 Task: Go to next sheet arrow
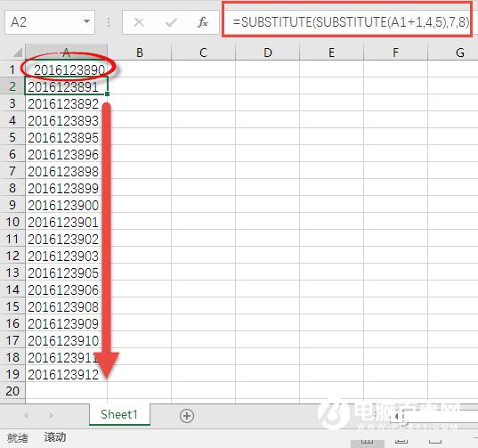52,415
